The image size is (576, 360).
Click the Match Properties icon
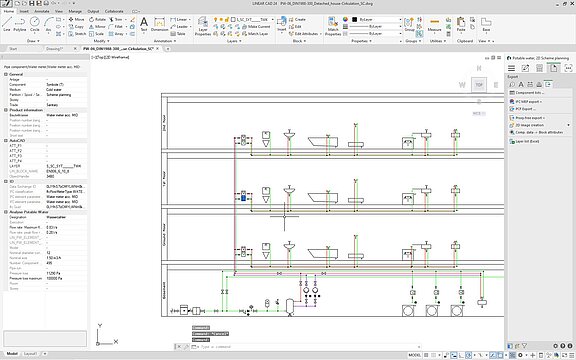333,26
